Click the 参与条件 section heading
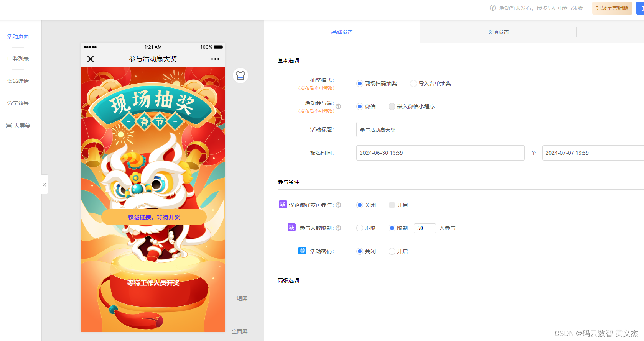This screenshot has height=341, width=644. click(x=288, y=182)
